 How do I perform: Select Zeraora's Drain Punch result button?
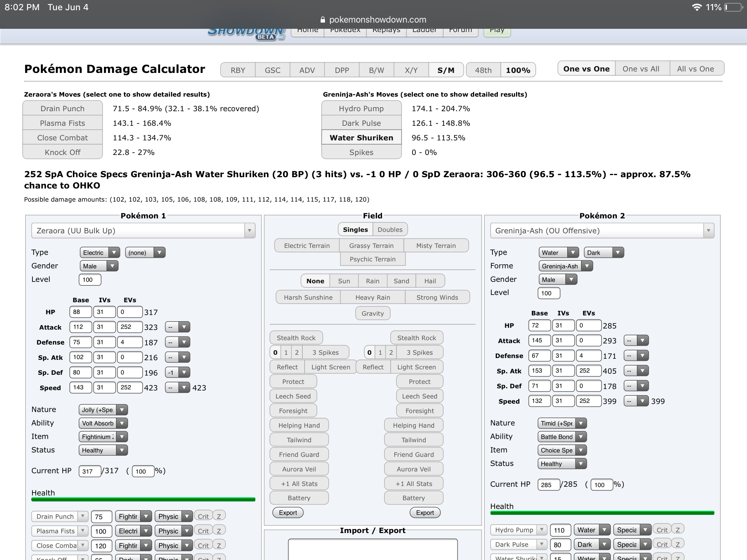[62, 108]
